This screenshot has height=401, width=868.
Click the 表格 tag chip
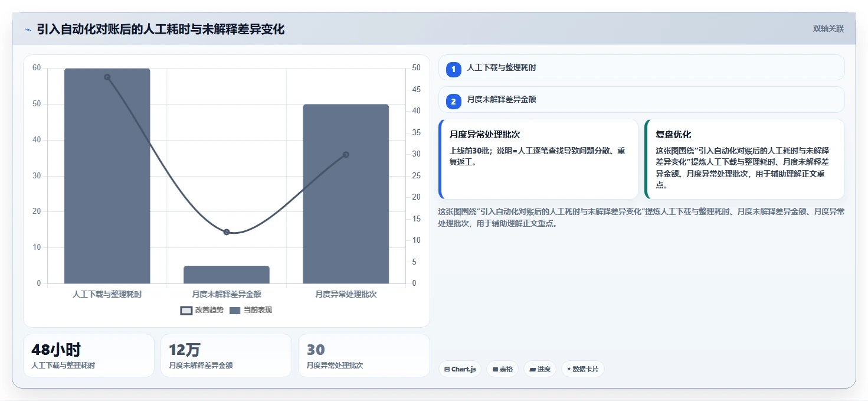pyautogui.click(x=503, y=369)
